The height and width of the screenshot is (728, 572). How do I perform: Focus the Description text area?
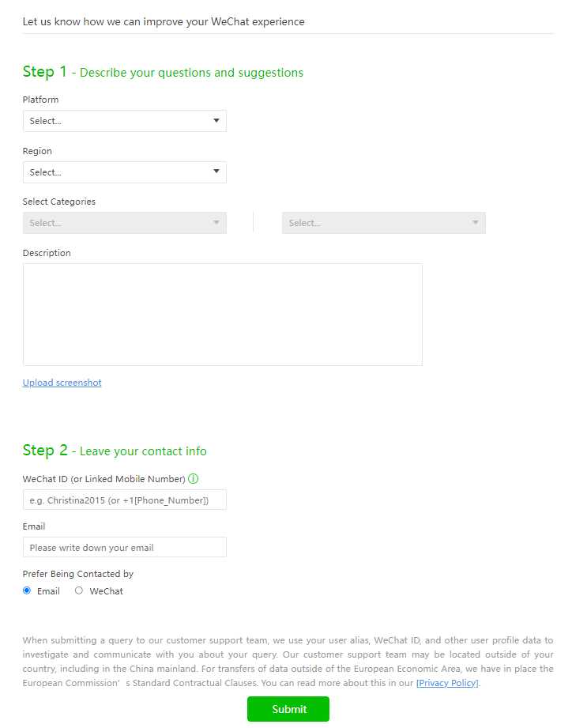[x=223, y=315]
